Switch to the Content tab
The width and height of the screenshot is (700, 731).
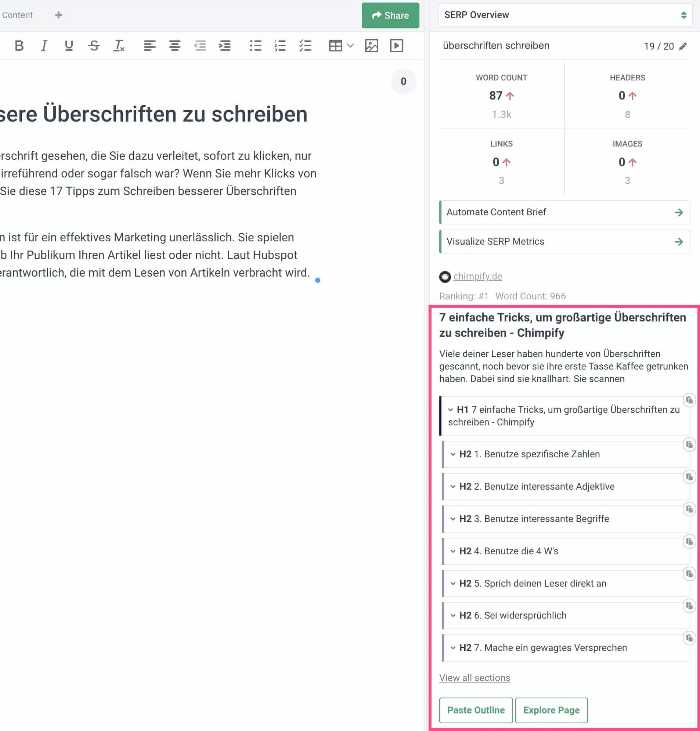pyautogui.click(x=17, y=15)
